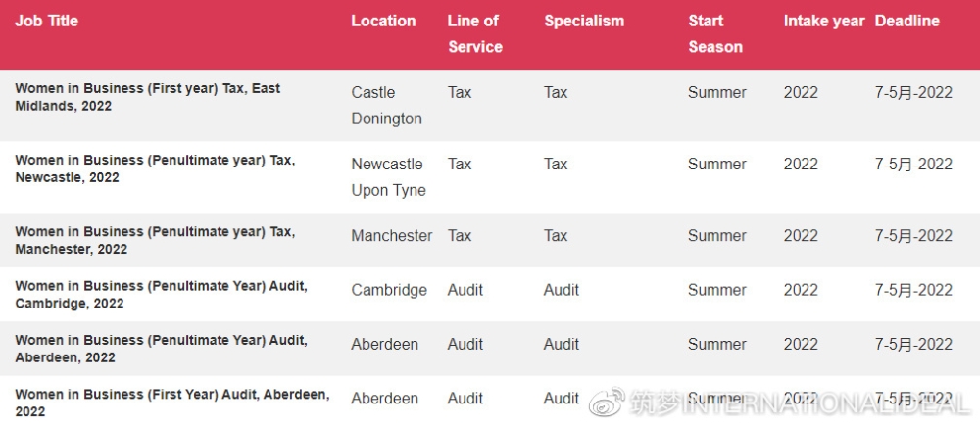Sort table by Deadline header
Screen dimensions: 980x427
pyautogui.click(x=906, y=21)
